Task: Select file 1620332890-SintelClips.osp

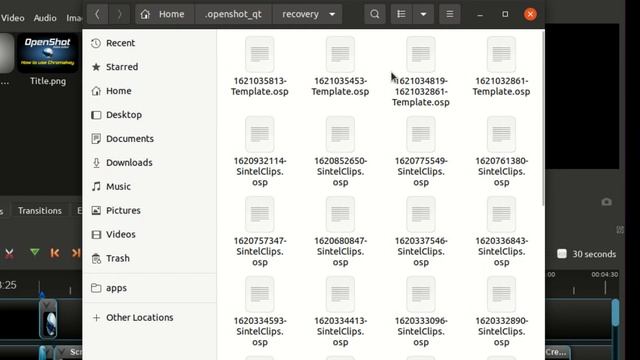Action: (x=501, y=312)
